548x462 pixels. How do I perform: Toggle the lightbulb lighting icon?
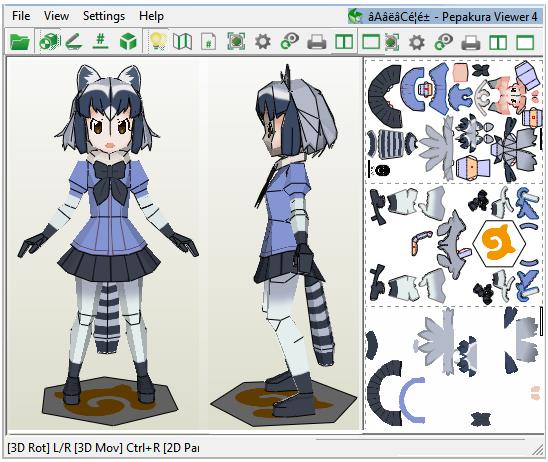coord(157,42)
